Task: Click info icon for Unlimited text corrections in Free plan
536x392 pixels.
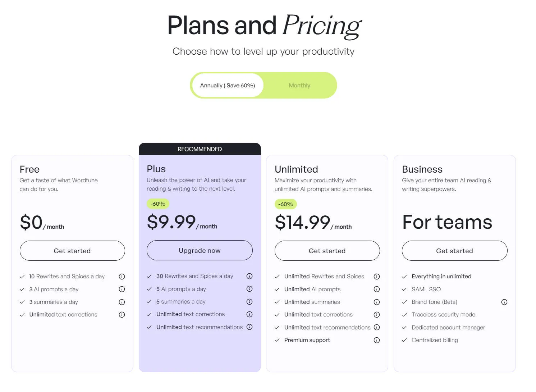Action: [x=122, y=314]
